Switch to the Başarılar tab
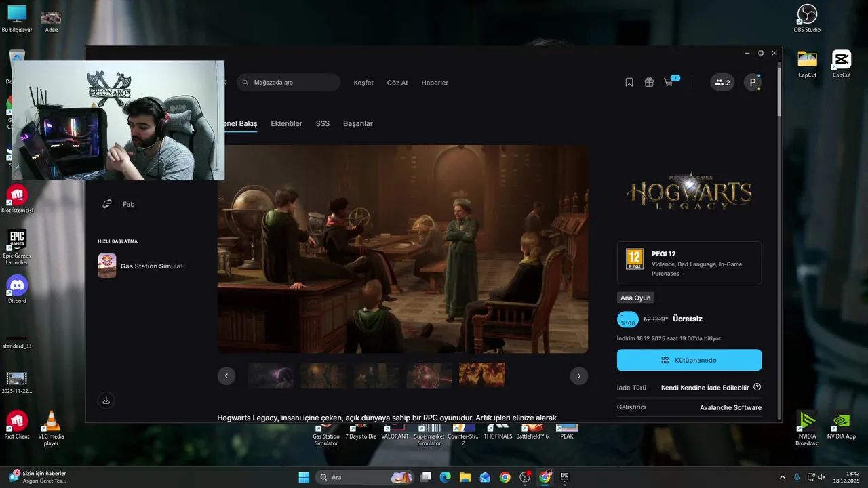 point(358,123)
